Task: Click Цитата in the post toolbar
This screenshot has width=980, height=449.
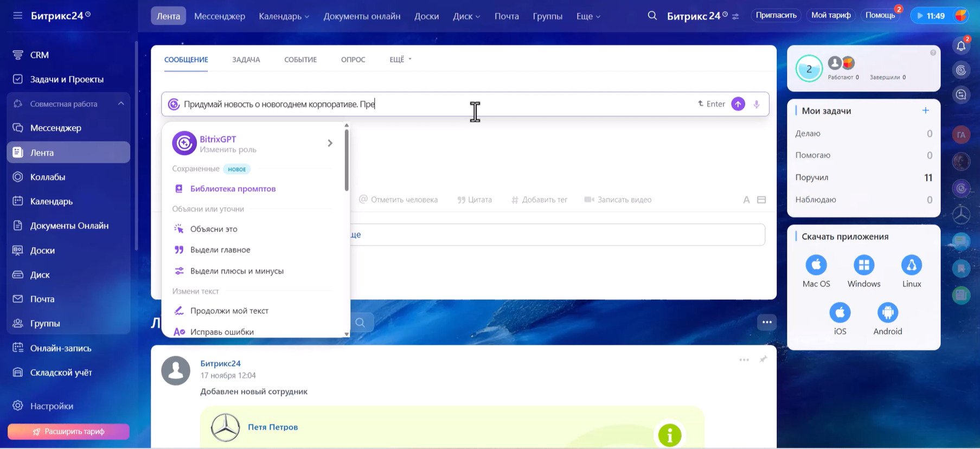Action: [x=475, y=200]
